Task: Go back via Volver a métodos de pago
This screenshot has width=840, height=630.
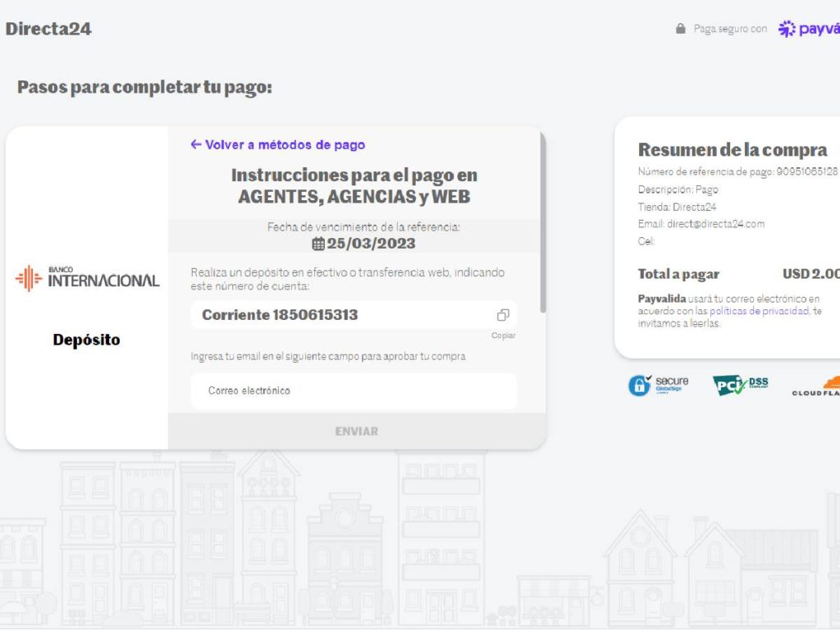Action: click(x=277, y=144)
